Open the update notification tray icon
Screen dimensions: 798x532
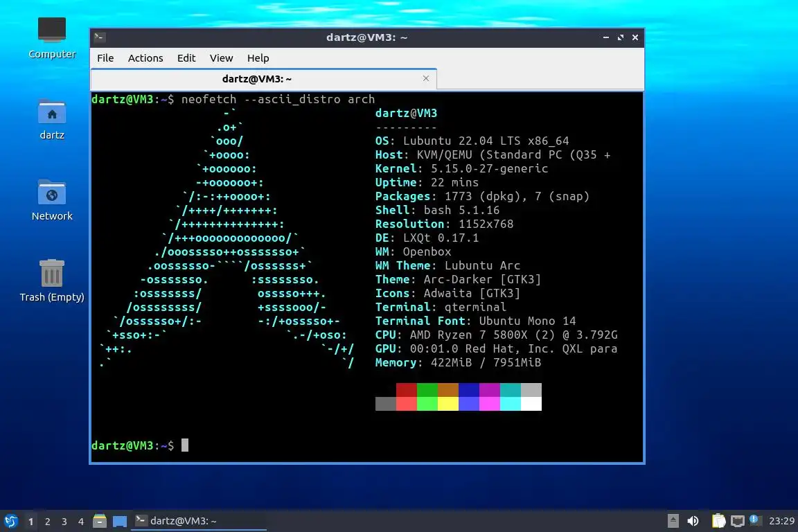755,520
